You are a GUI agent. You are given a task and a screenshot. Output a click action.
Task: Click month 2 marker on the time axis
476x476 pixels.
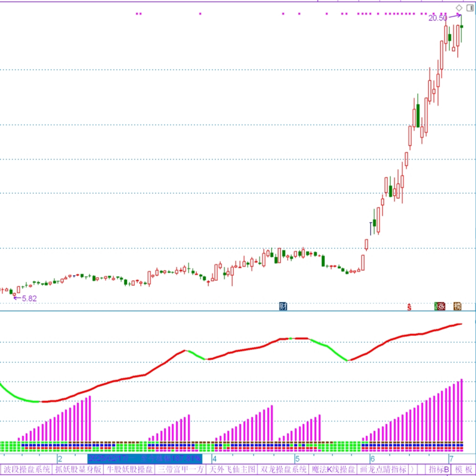[x=60, y=459]
